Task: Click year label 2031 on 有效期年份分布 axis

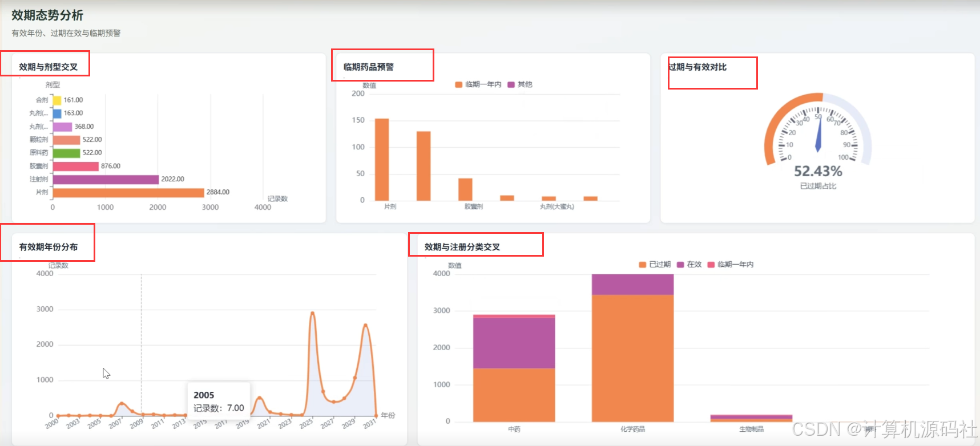Action: point(369,423)
